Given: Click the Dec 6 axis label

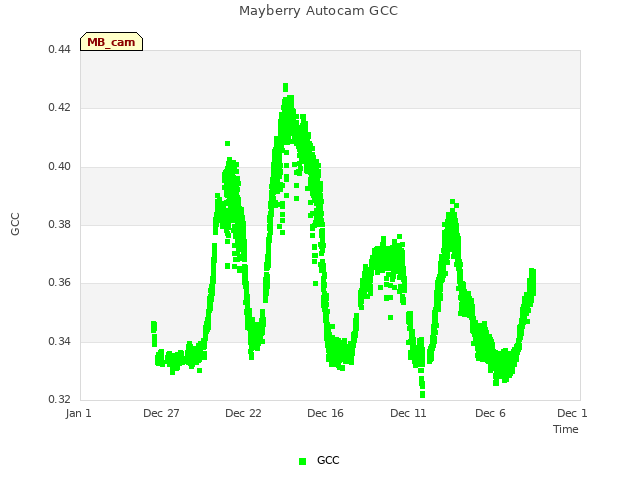Looking at the screenshot, I should (490, 413).
